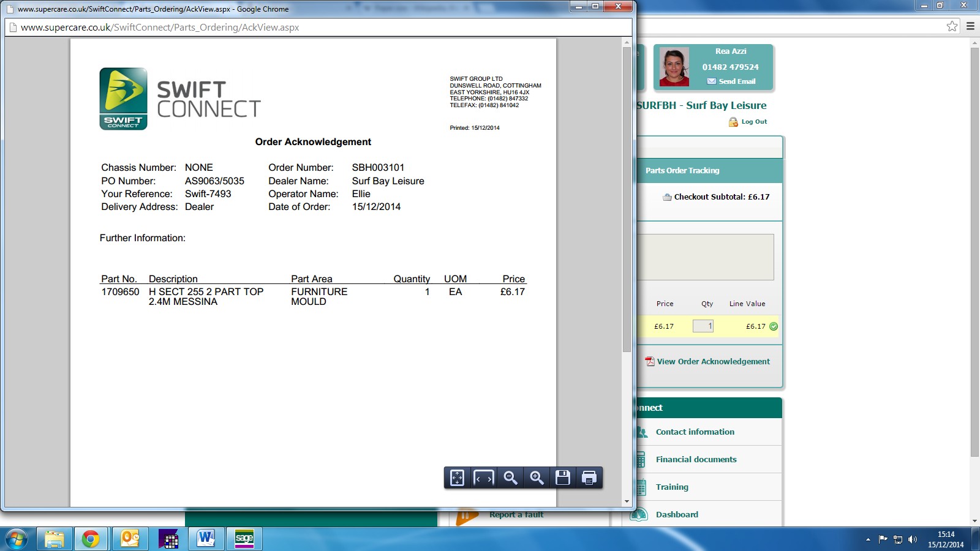This screenshot has width=980, height=551.
Task: Click the operator name Ellie
Action: tap(361, 194)
